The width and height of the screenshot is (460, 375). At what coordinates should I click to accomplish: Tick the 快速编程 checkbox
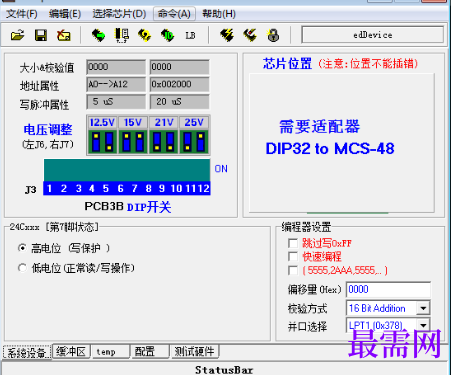click(293, 256)
